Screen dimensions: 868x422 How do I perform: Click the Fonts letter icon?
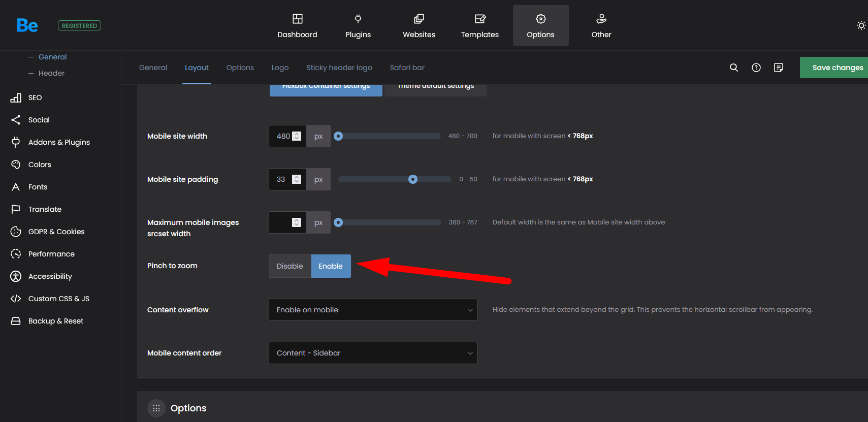(x=16, y=187)
